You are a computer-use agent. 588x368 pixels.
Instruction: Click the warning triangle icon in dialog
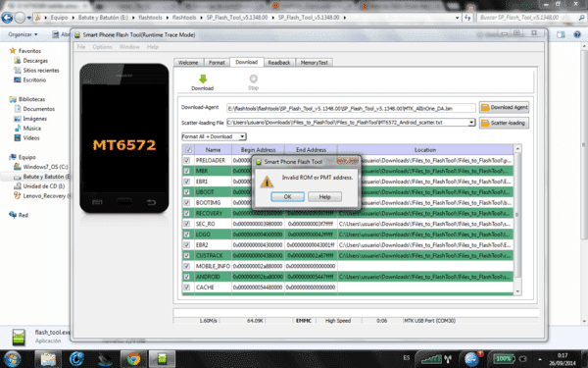(x=267, y=182)
